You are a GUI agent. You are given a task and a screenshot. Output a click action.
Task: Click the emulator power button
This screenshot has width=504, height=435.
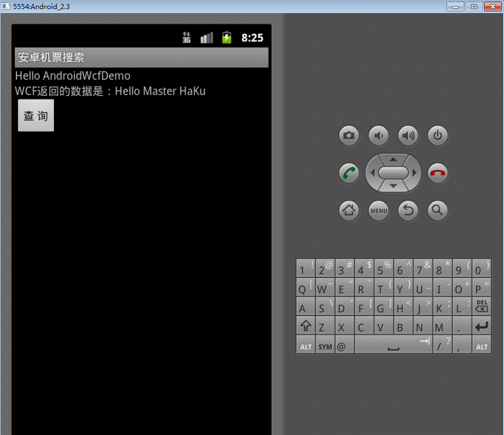[x=438, y=135]
